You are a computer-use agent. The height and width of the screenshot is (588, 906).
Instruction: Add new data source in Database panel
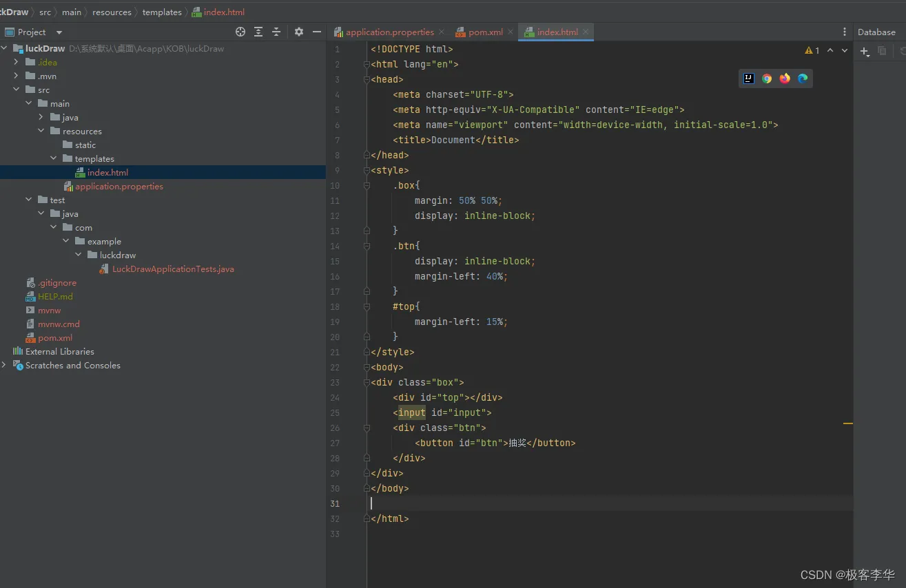click(x=865, y=51)
